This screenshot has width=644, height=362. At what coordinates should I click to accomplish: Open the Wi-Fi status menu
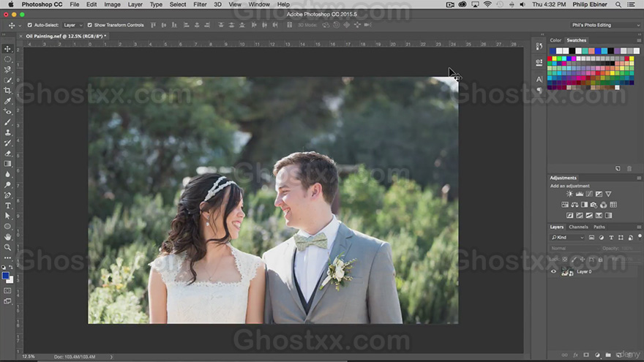point(487,4)
